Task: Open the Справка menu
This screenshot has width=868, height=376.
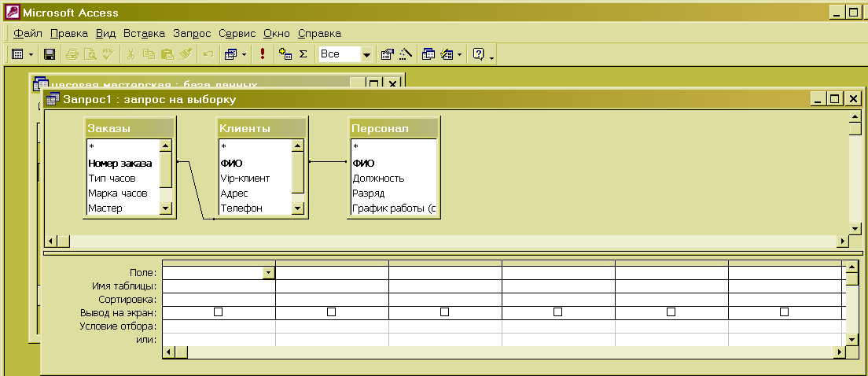Action: coord(319,33)
